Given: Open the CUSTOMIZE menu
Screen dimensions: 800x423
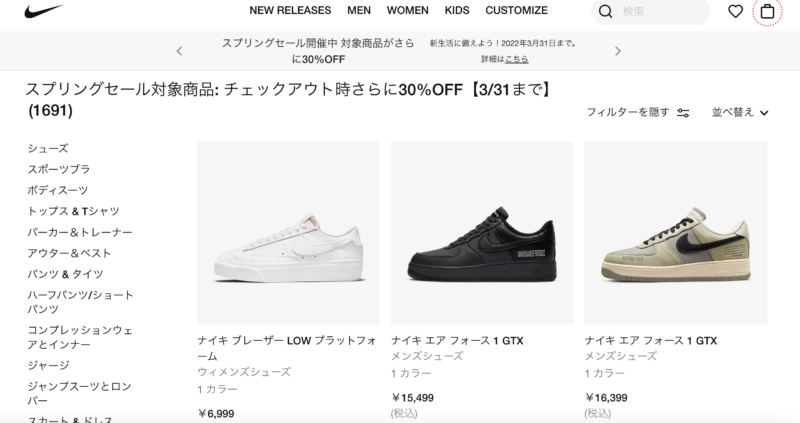Looking at the screenshot, I should tap(516, 10).
